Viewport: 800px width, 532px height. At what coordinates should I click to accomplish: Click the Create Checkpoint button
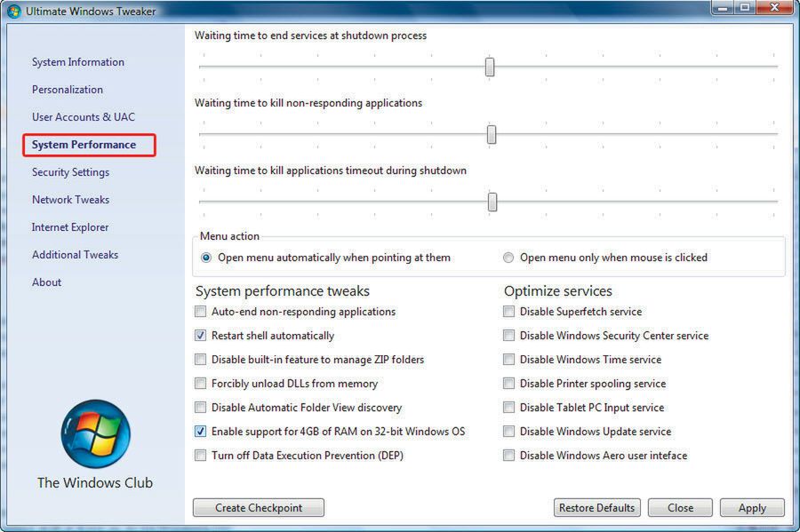click(x=259, y=508)
